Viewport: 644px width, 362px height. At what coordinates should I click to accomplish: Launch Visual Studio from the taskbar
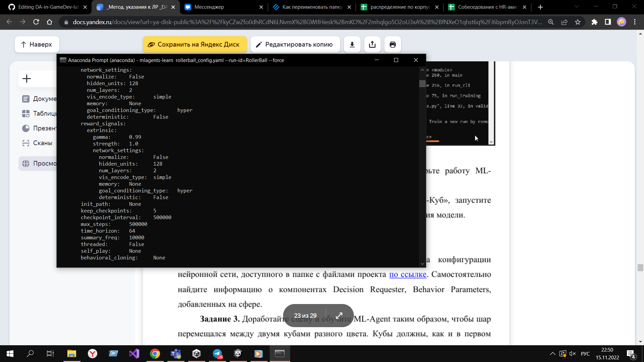tap(134, 354)
